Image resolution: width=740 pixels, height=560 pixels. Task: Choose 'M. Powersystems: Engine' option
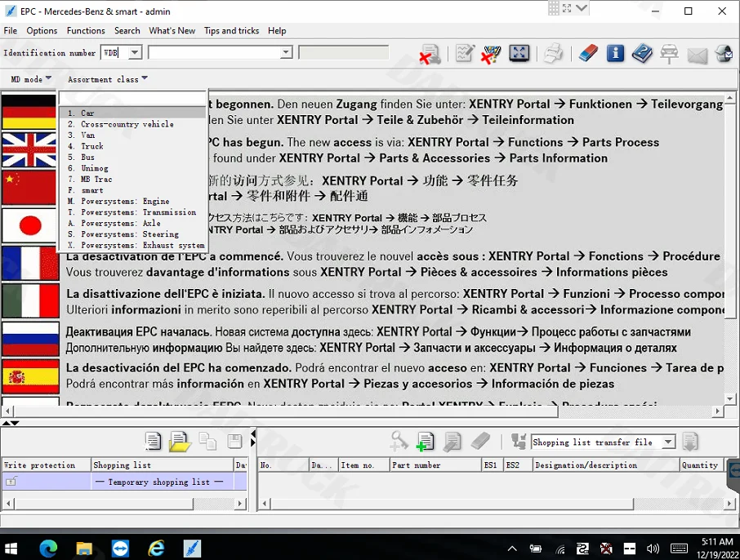pyautogui.click(x=132, y=201)
